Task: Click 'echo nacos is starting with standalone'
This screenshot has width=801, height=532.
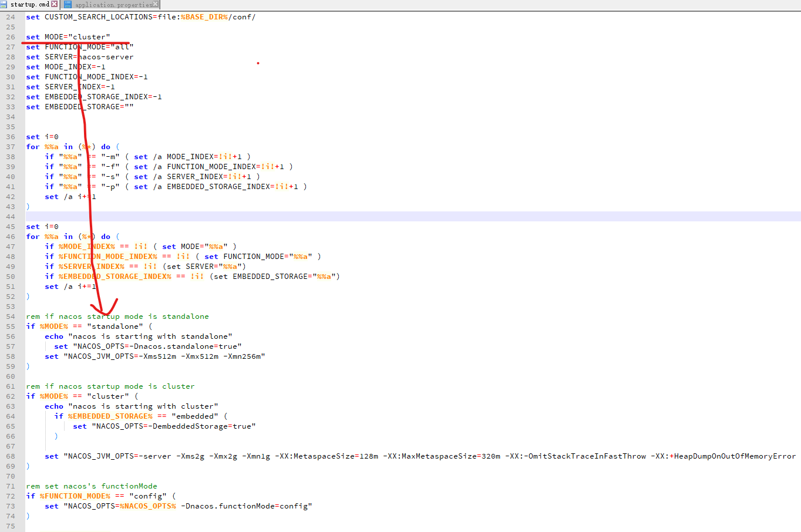Action: 138,336
